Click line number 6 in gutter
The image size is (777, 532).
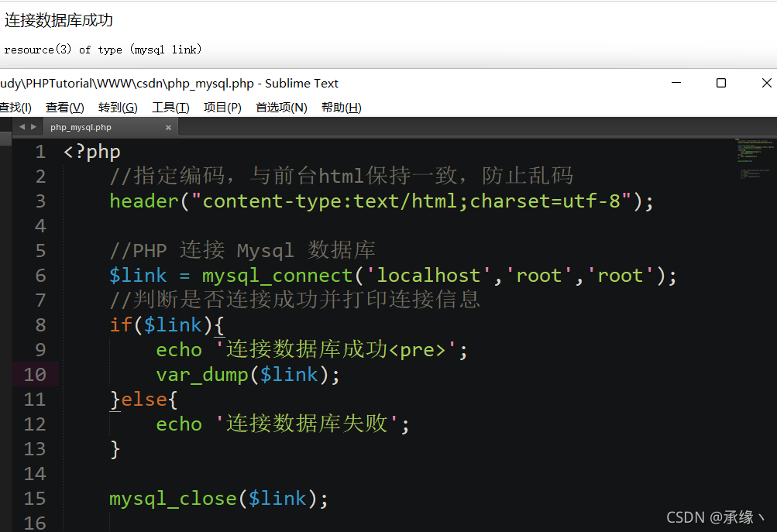click(40, 276)
